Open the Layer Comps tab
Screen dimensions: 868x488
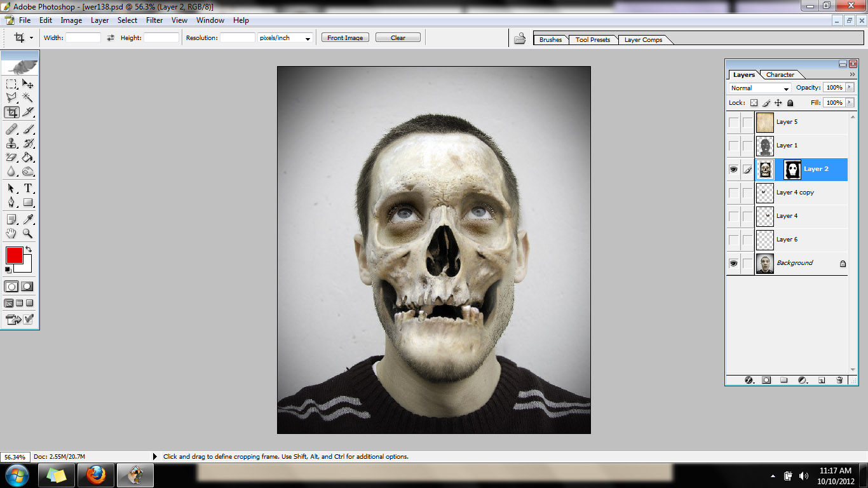click(x=643, y=39)
